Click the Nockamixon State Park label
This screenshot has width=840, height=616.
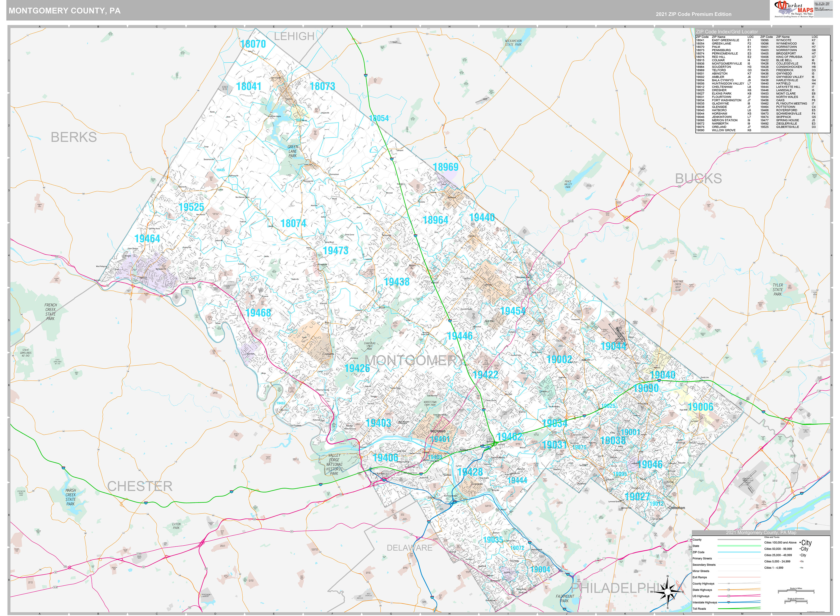pyautogui.click(x=513, y=43)
